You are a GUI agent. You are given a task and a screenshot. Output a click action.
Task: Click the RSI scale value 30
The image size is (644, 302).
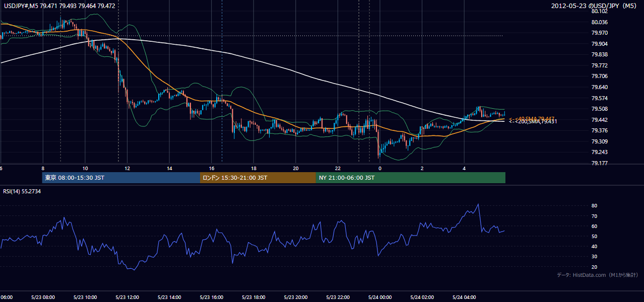point(595,257)
